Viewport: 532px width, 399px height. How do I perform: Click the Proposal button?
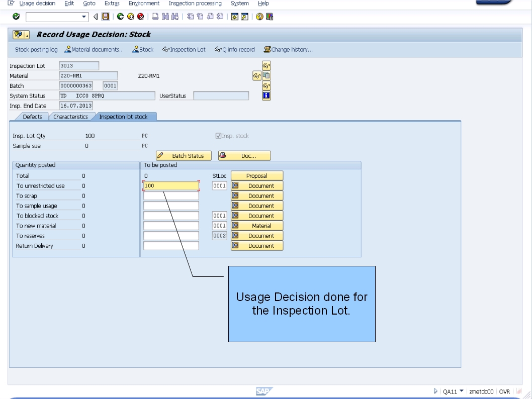(x=257, y=175)
